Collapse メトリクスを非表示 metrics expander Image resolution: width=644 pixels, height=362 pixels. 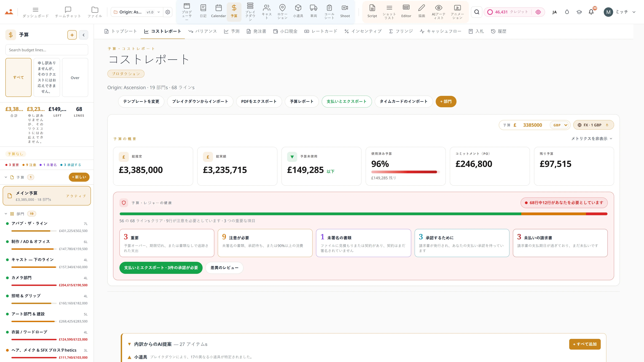tap(592, 139)
